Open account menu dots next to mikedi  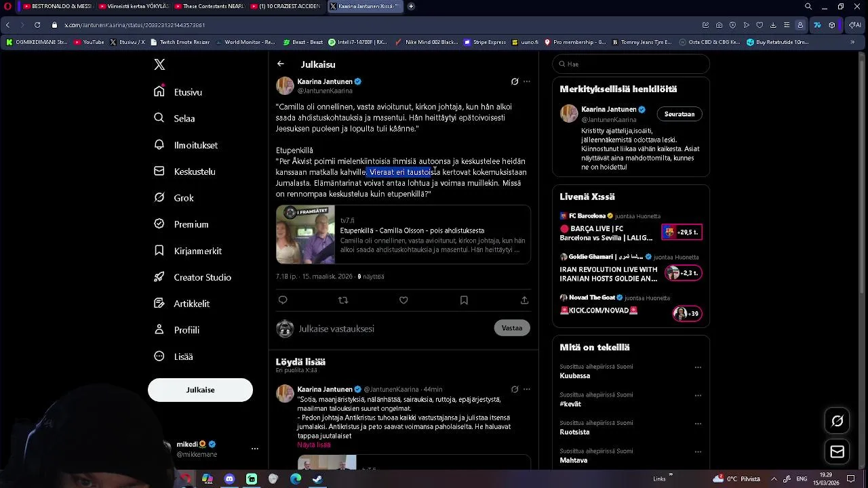[x=255, y=449]
